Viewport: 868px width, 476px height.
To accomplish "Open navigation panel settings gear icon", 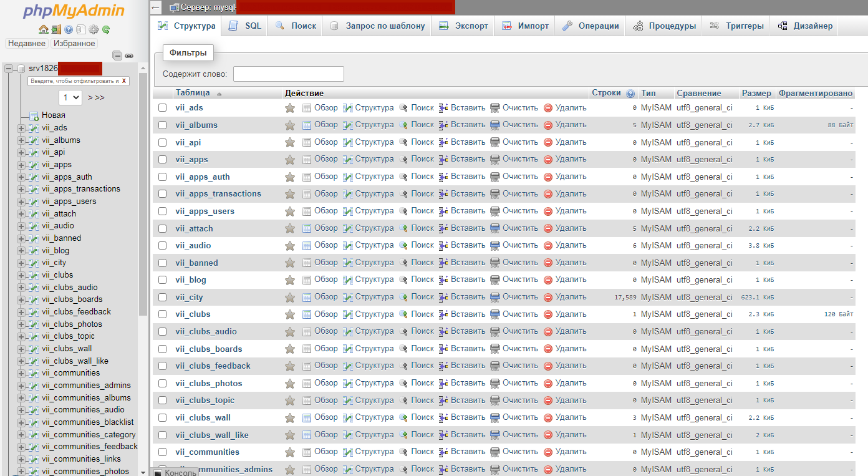I will 94,29.
